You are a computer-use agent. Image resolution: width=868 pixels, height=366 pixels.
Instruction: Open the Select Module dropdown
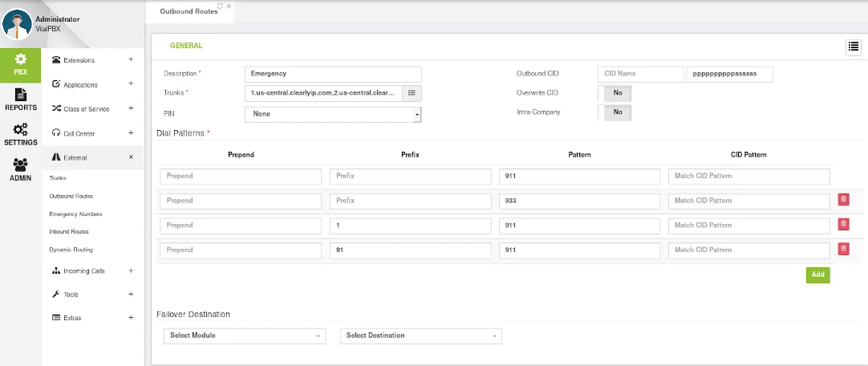tap(245, 336)
